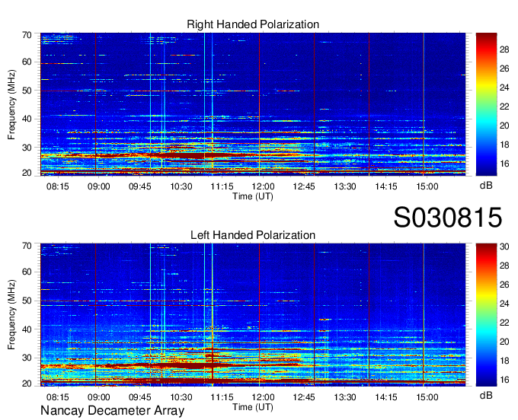The image size is (518, 420).
Task: Click 08:15 time tick under Right Handed plot
Action: [x=58, y=186]
